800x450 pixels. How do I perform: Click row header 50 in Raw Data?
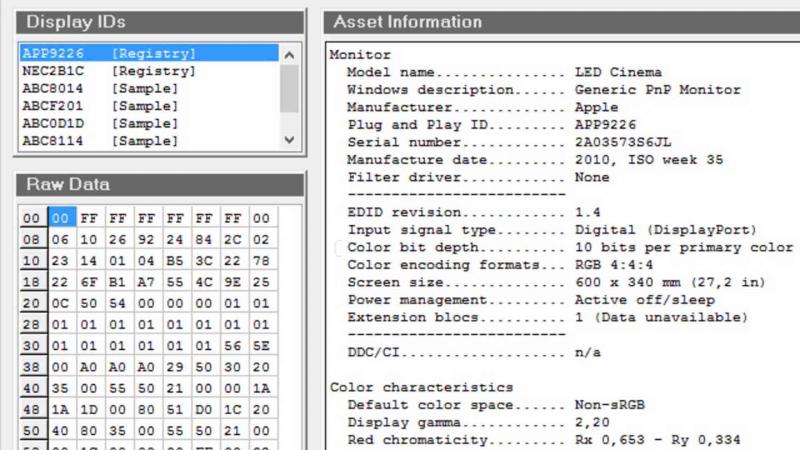point(33,431)
